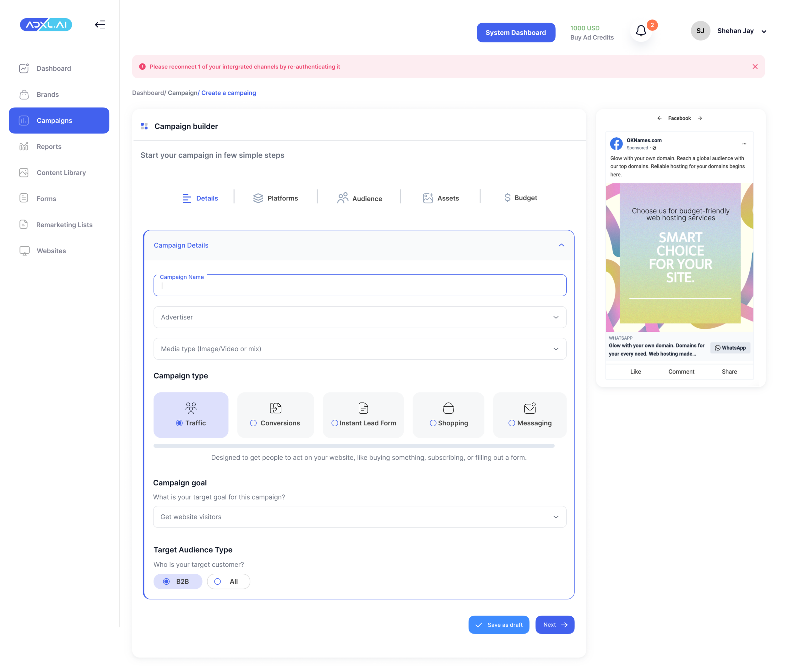Dismiss the reconnect channels alert

pyautogui.click(x=755, y=67)
